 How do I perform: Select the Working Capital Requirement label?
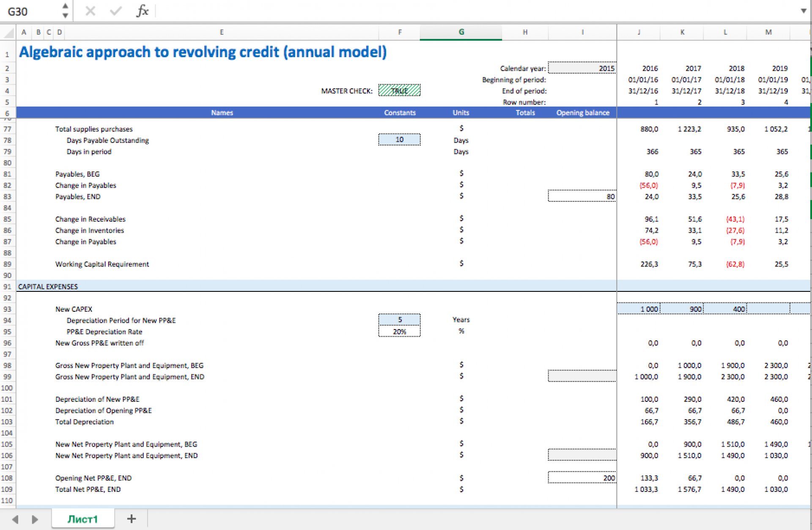(x=102, y=264)
